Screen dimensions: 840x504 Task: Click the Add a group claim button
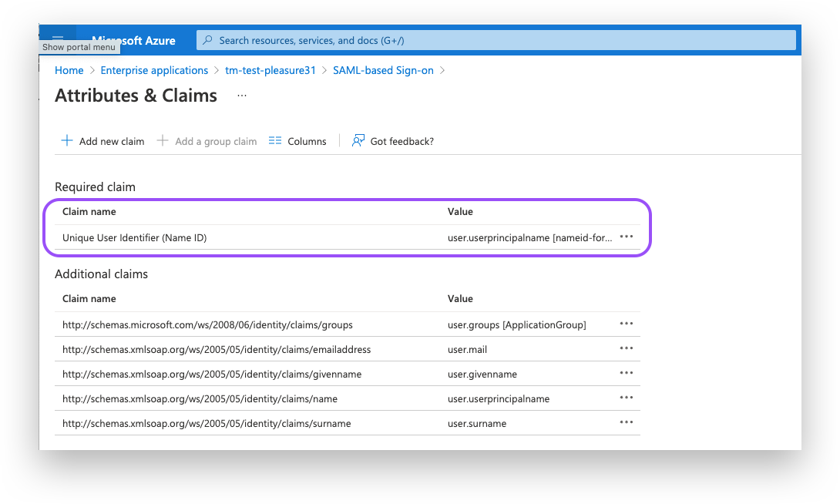pyautogui.click(x=207, y=141)
